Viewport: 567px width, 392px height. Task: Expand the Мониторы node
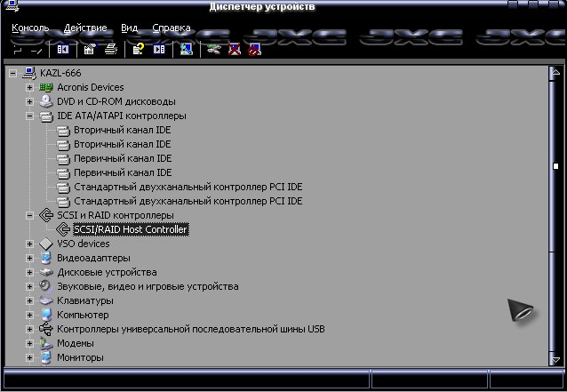[29, 357]
